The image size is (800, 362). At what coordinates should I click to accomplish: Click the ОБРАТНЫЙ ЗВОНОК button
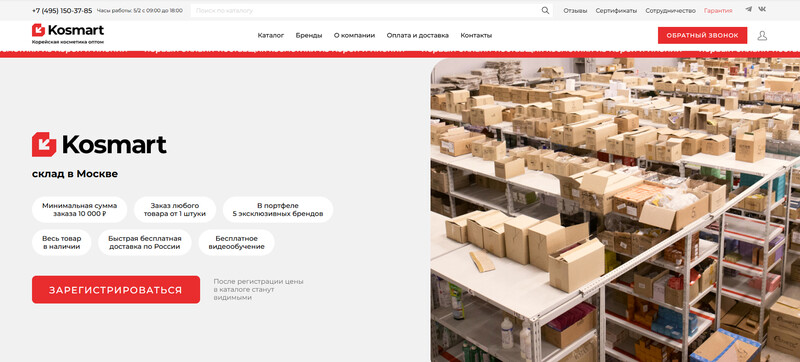[x=702, y=35]
